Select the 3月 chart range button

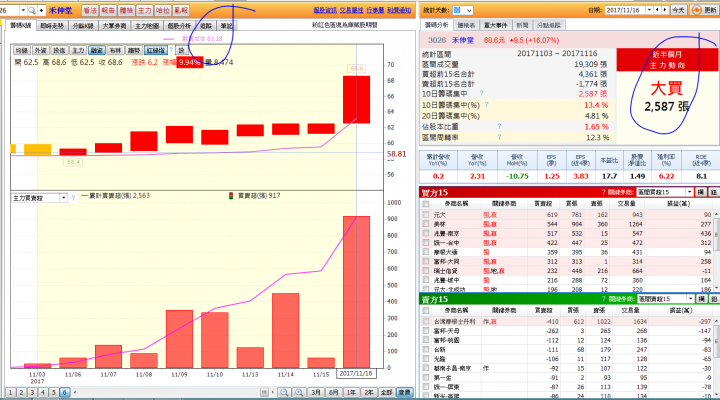pos(316,392)
